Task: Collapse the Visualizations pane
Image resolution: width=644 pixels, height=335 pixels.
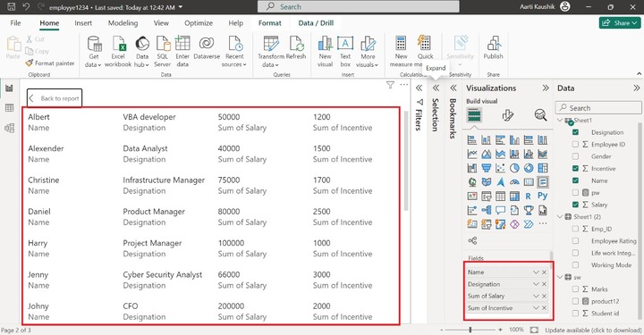Action: pyautogui.click(x=546, y=88)
